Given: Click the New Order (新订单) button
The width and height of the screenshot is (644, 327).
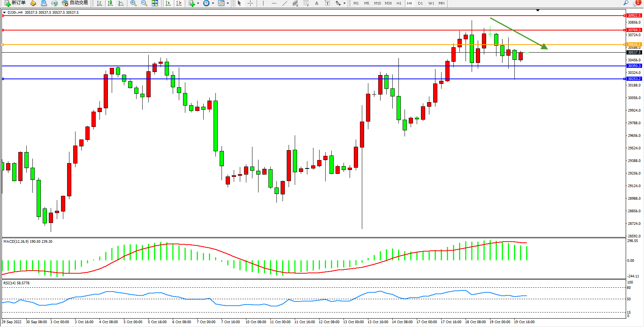Looking at the screenshot, I should pyautogui.click(x=15, y=3).
